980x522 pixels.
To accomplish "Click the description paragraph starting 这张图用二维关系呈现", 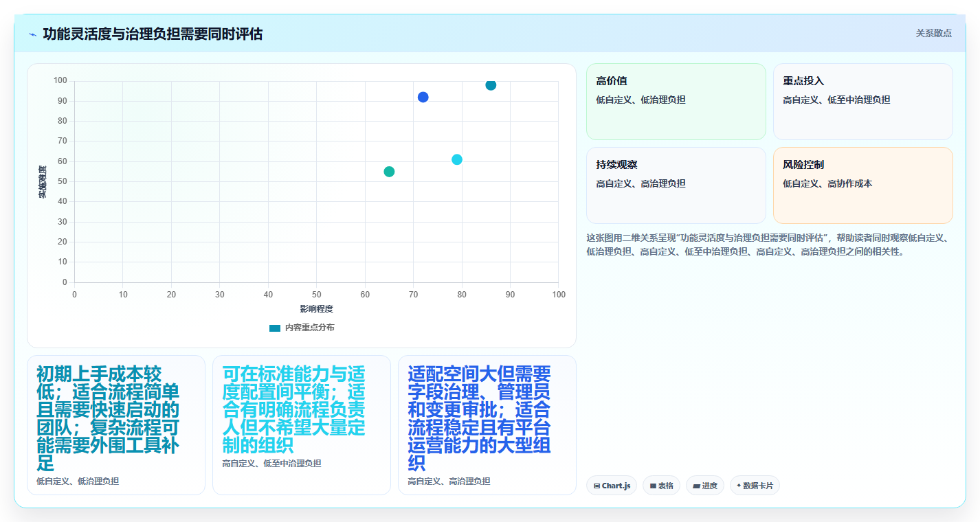I will click(768, 245).
